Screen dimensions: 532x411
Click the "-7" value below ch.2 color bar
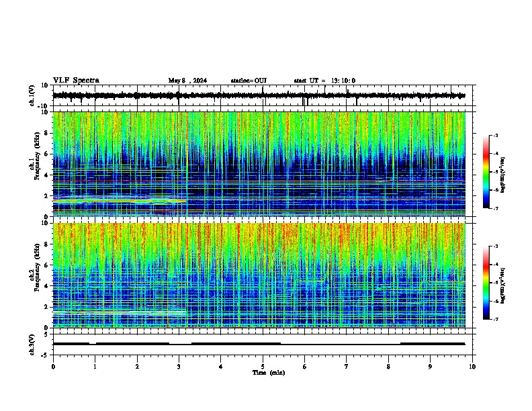pos(496,319)
